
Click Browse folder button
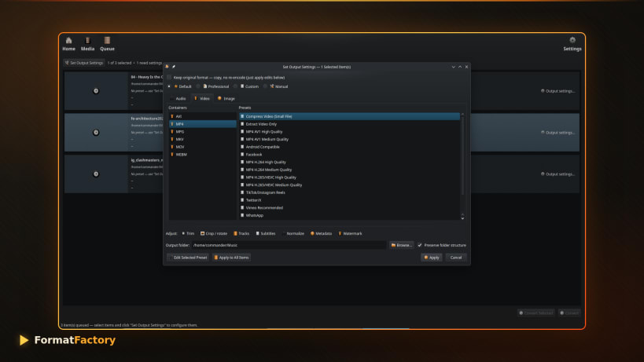401,245
